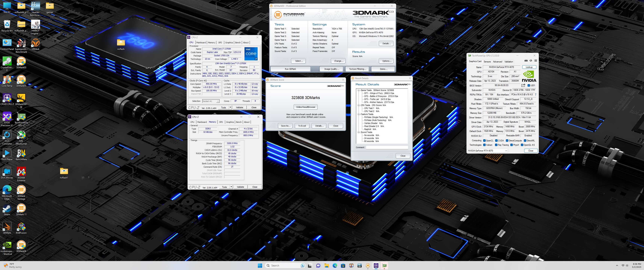Image resolution: width=644 pixels, height=270 pixels.
Task: Click the Run 3DMark button
Action: coord(290,69)
